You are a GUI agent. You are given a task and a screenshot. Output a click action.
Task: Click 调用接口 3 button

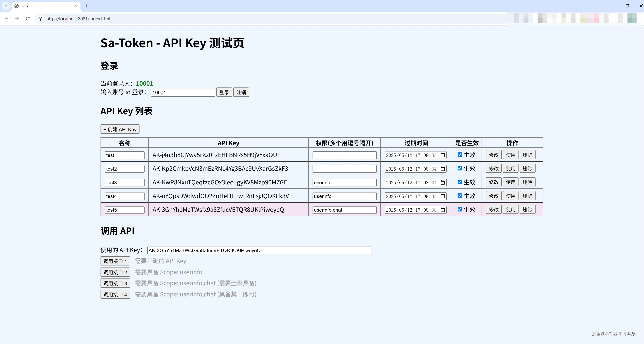[115, 283]
